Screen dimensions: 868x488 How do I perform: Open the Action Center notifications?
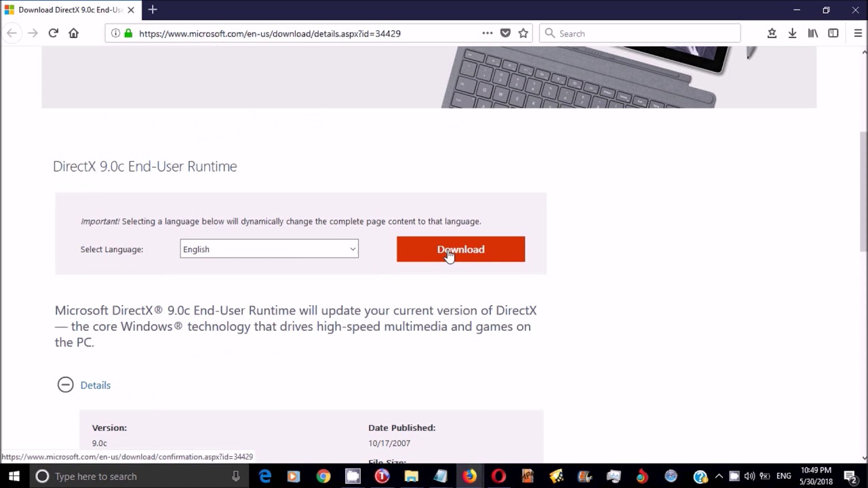pyautogui.click(x=850, y=476)
